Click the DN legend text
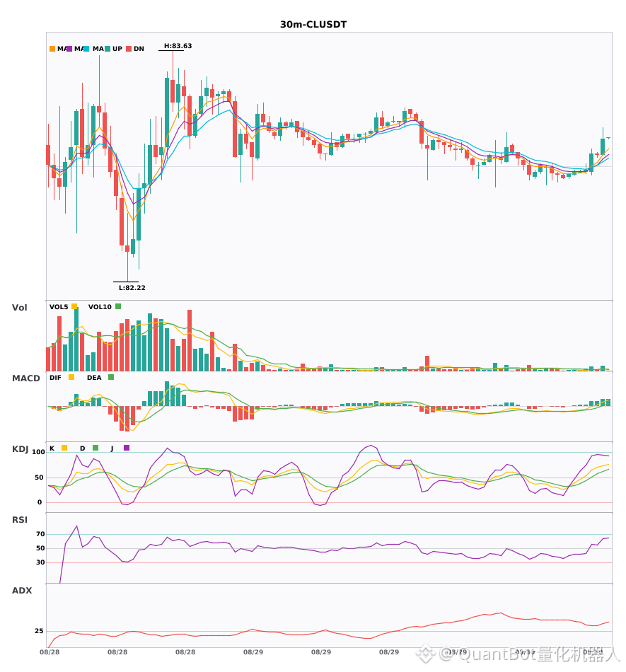 click(x=139, y=49)
